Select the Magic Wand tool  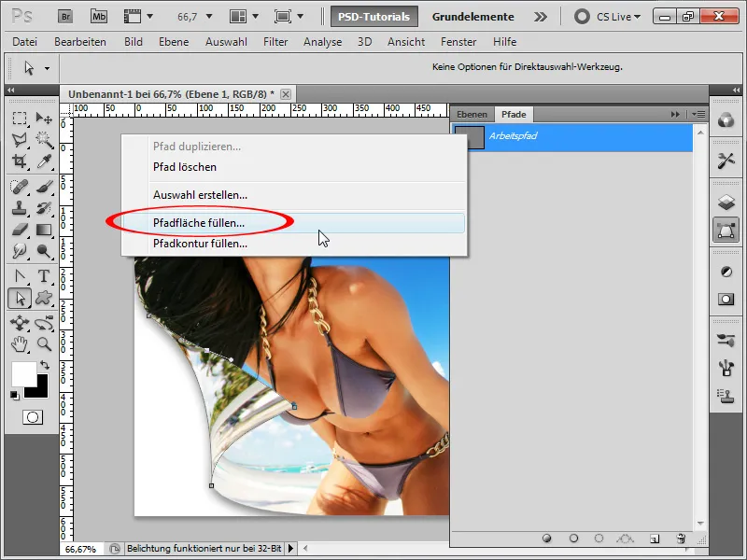[44, 139]
